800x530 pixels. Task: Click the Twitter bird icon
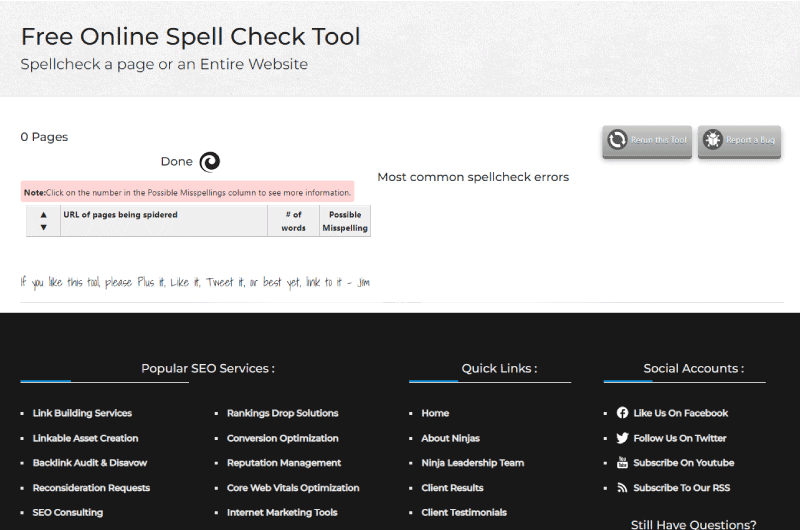coord(622,438)
